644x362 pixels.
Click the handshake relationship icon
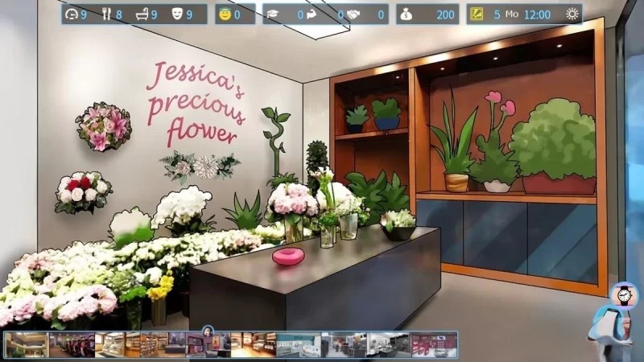coord(352,14)
